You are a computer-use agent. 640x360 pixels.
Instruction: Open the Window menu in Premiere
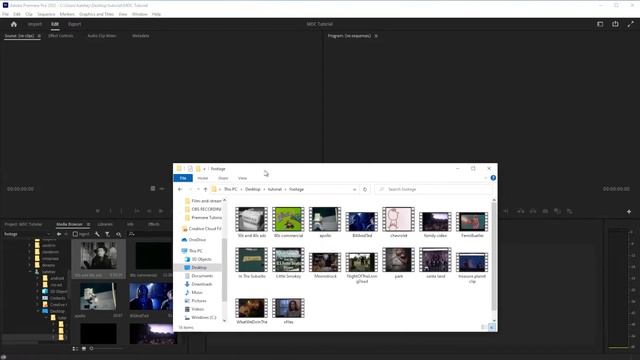coord(140,14)
